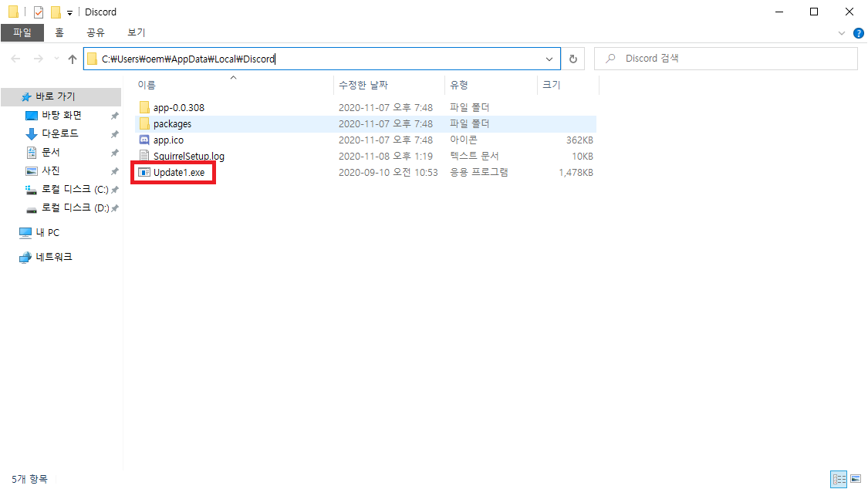This screenshot has height=489, width=868.
Task: Open 사진 in navigation pane
Action: [50, 170]
